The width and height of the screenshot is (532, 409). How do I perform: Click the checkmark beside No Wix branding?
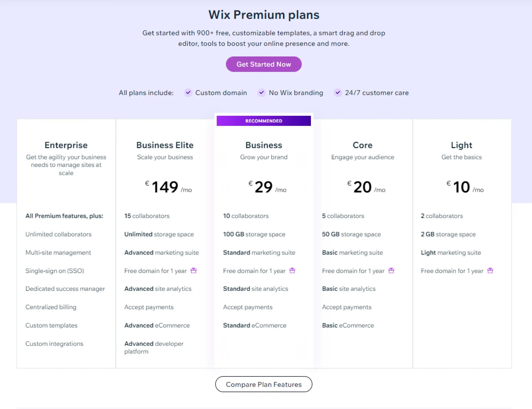coord(262,93)
